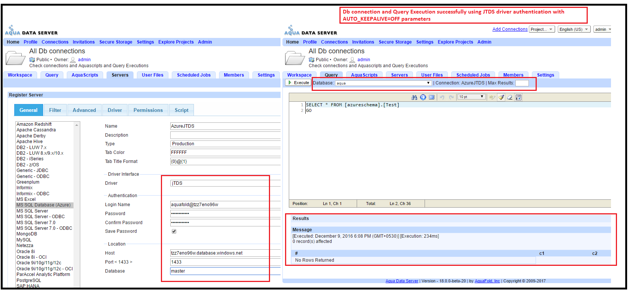Click the Public globe icon in the right window
The image size is (644, 297).
(312, 60)
